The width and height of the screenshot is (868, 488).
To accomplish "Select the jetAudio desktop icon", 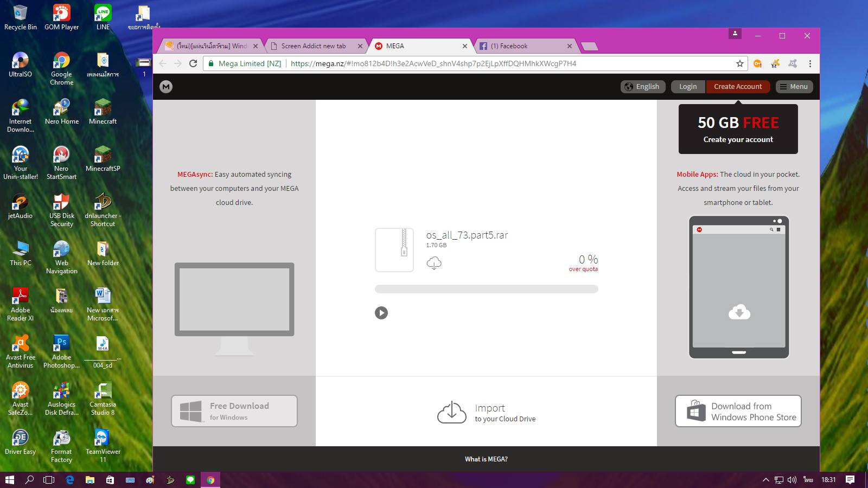I will click(x=20, y=206).
